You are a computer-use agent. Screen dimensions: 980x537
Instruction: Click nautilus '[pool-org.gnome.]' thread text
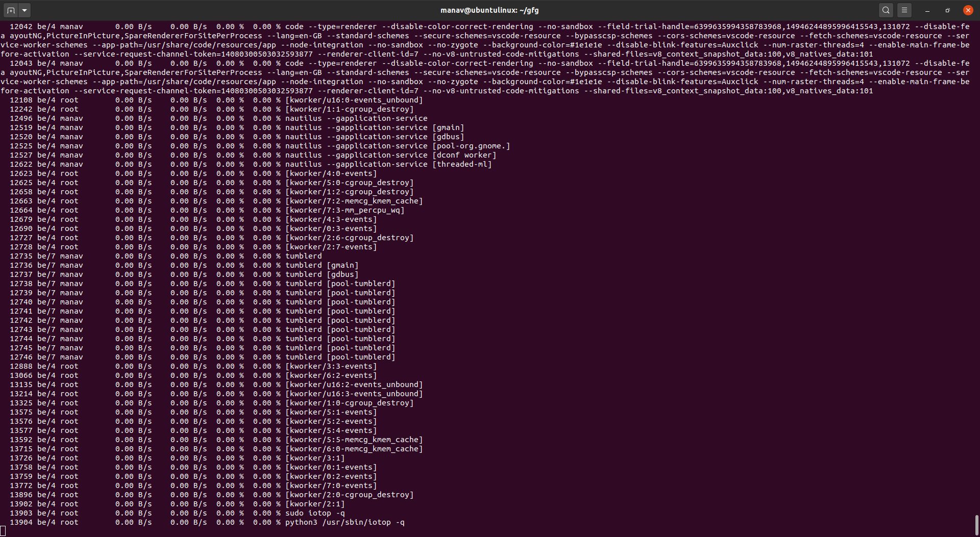tap(471, 146)
